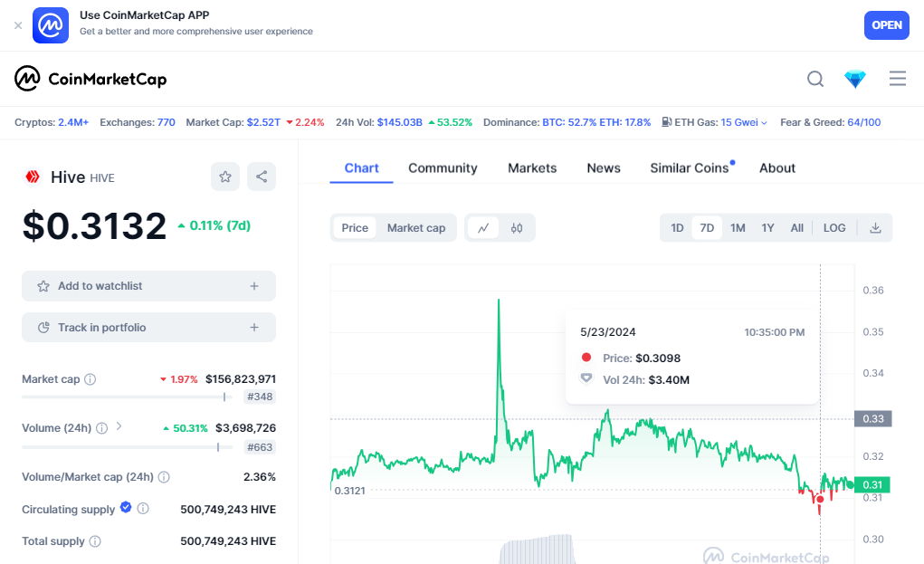Expand the ETH Gas dropdown
Screen dimensions: 924x564
(764, 122)
